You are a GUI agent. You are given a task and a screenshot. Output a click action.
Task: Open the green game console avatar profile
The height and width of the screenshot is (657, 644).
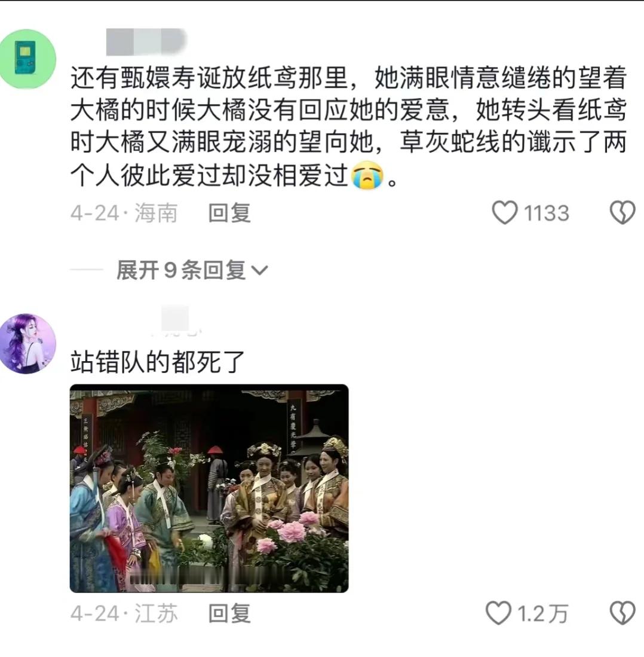(x=27, y=59)
